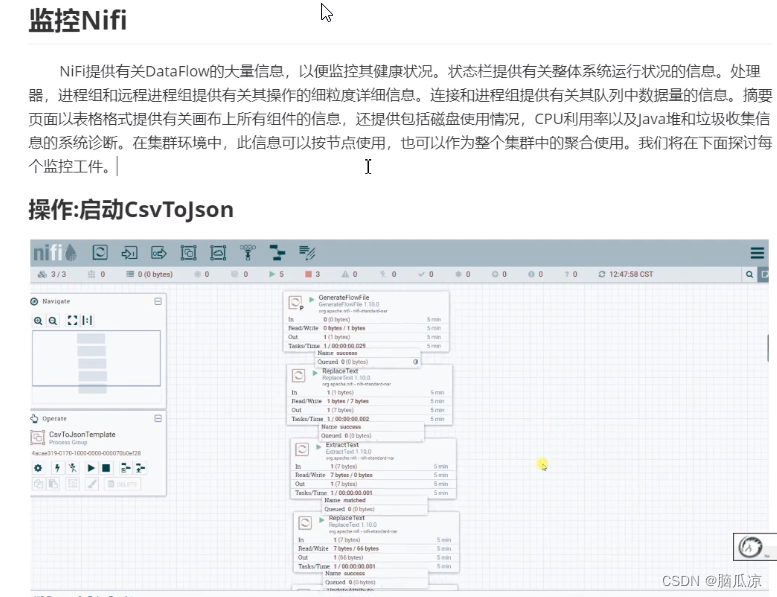Screen dimensions: 777x597
Task: Click the Operate panel hand icon
Action: [34, 419]
